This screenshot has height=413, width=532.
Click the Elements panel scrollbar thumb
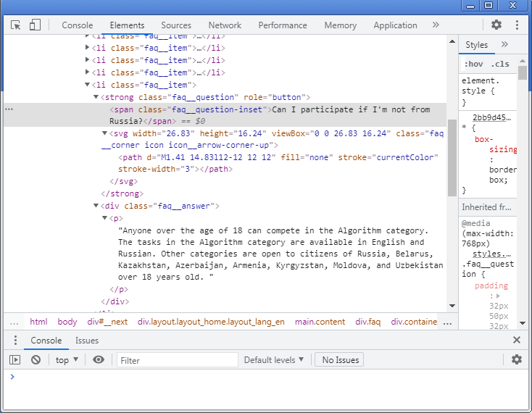point(452,158)
